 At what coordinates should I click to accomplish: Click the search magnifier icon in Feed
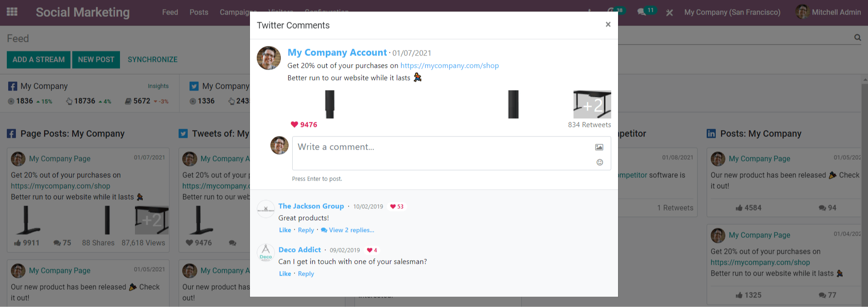pyautogui.click(x=857, y=38)
